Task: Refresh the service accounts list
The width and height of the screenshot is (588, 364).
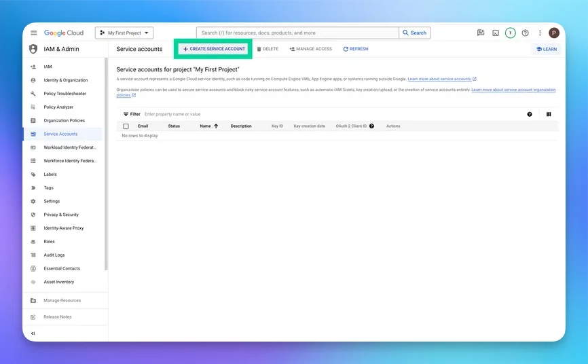Action: [x=356, y=49]
